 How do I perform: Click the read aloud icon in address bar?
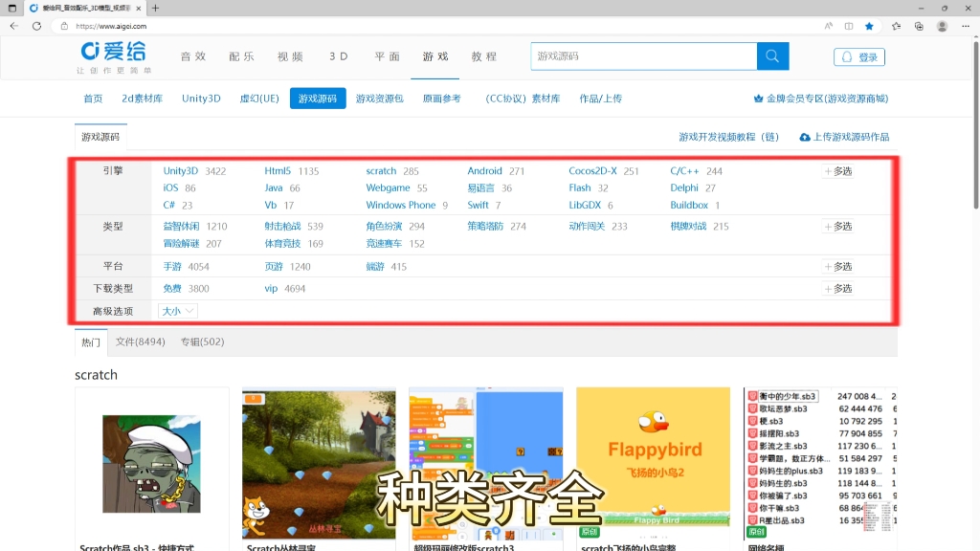point(828,26)
